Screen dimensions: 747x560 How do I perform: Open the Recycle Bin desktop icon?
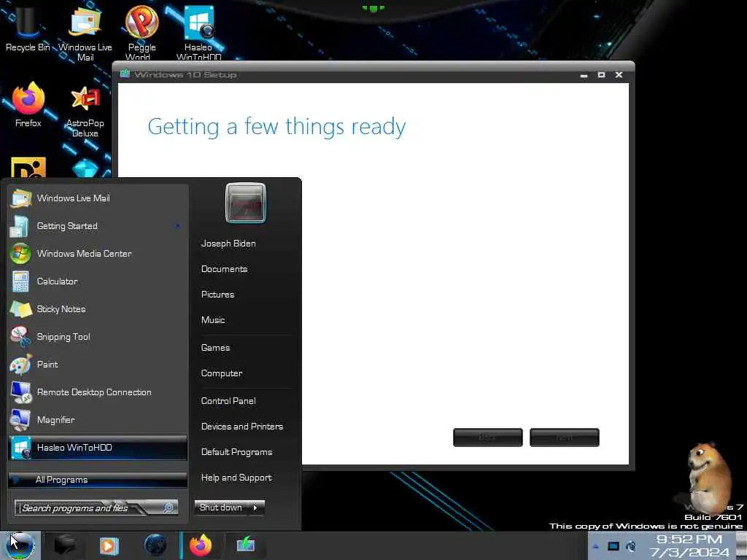28,29
